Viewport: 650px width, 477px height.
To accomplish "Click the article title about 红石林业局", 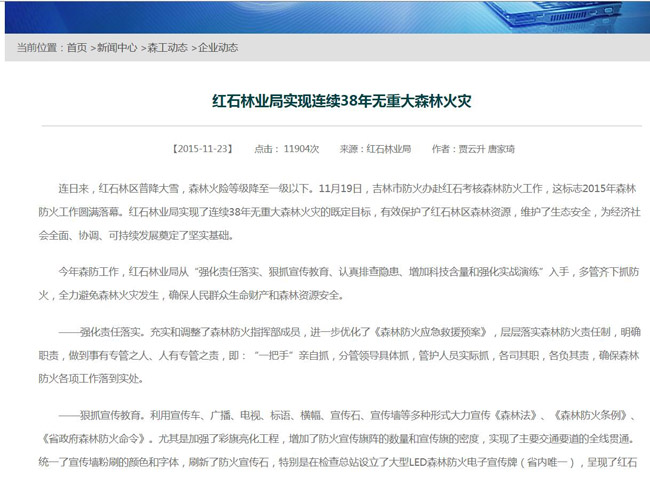I will point(325,101).
